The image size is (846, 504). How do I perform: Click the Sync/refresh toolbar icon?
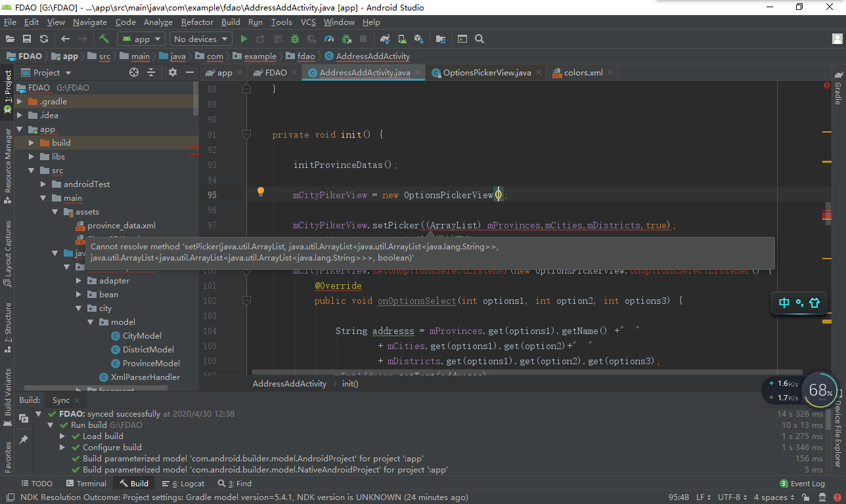[x=44, y=39]
